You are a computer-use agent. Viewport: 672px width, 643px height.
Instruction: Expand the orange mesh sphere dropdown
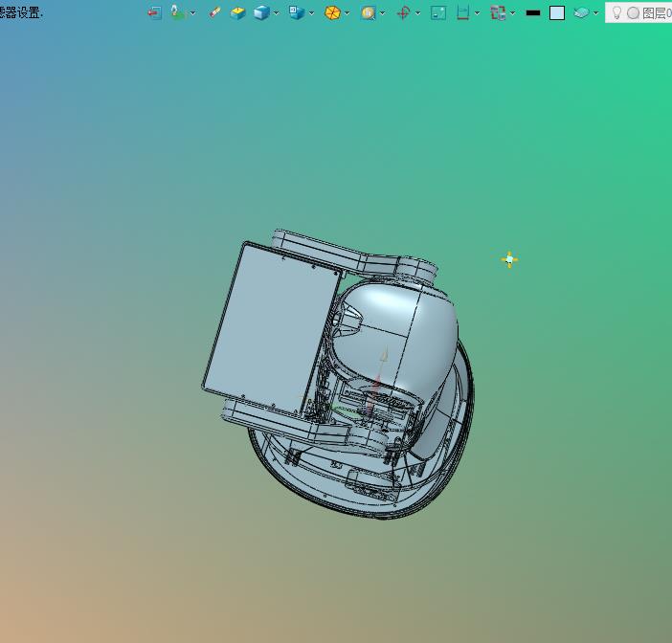(x=347, y=13)
